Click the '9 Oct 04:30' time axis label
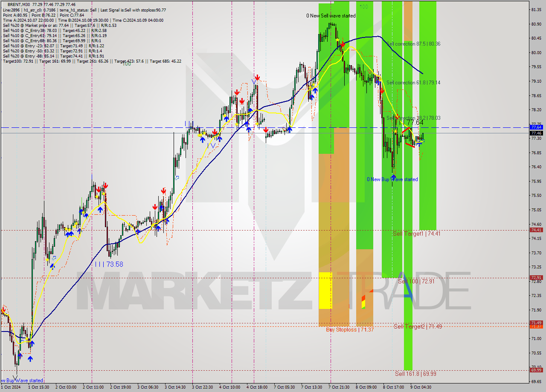Screen dimensions: 546x392 click(421, 387)
